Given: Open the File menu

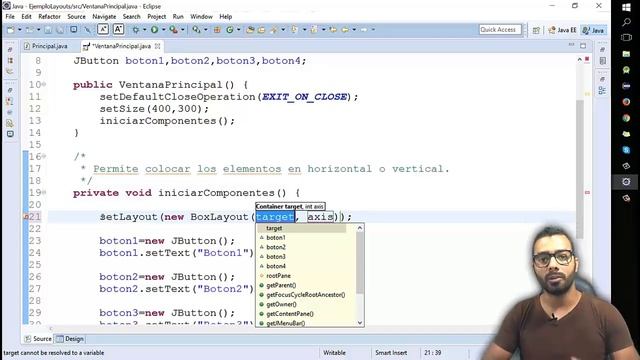Looking at the screenshot, I should point(10,17).
